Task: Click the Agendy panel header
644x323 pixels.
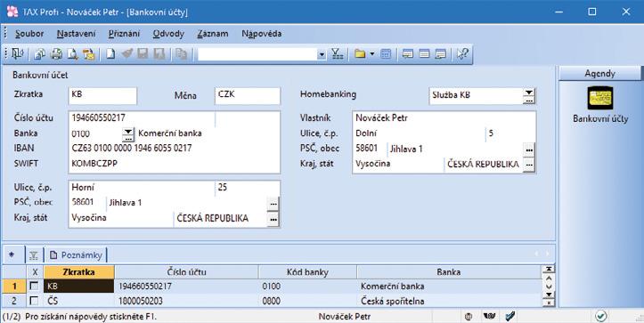Action: 599,74
